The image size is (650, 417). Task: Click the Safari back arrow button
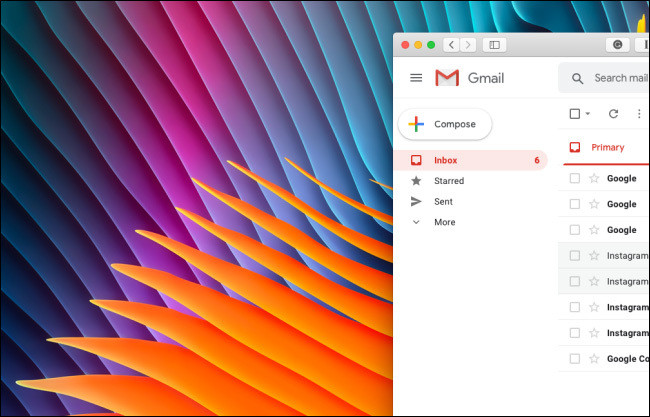452,45
